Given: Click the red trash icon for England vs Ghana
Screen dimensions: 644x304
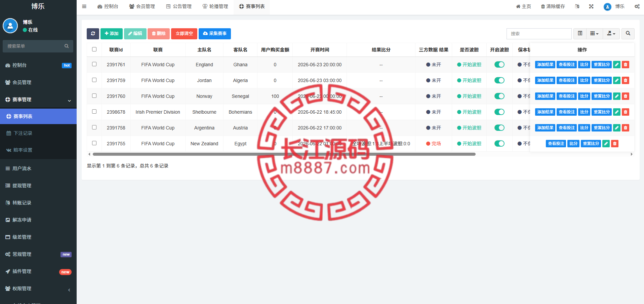Looking at the screenshot, I should tap(626, 65).
